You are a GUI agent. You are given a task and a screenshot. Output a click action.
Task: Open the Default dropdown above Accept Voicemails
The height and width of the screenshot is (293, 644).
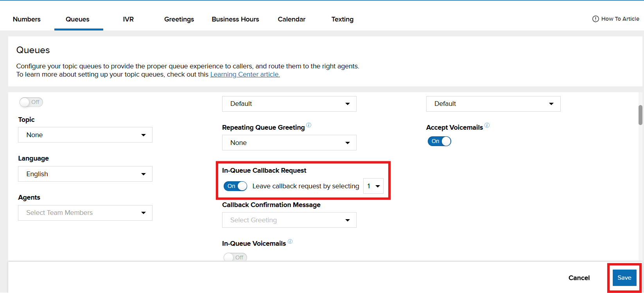point(493,104)
